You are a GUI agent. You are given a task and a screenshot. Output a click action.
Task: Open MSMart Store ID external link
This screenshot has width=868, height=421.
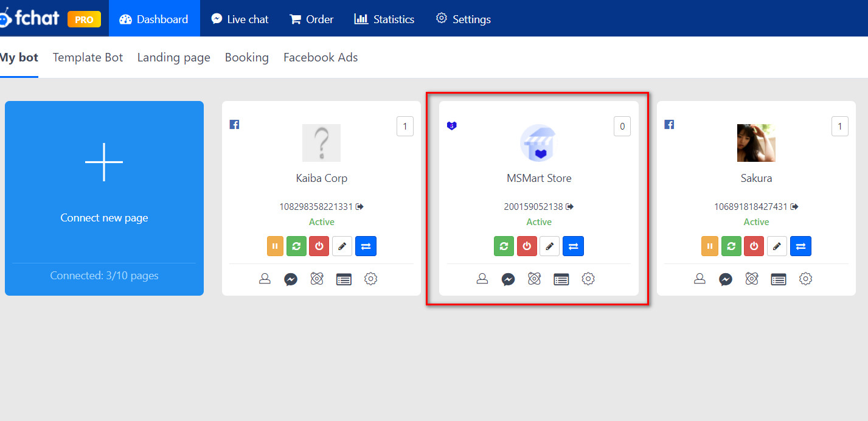569,207
